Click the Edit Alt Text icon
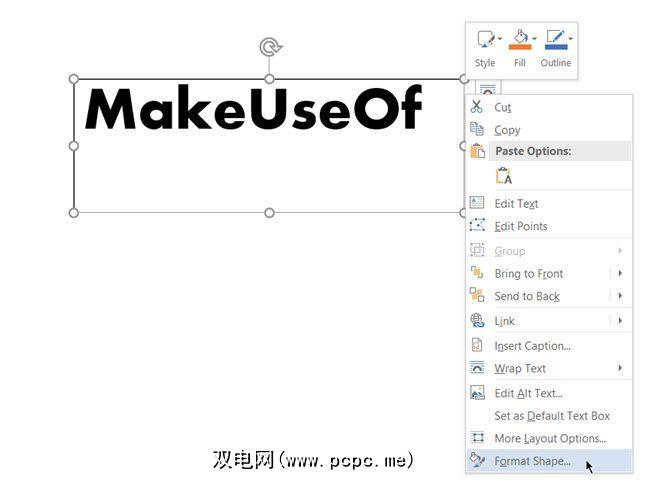 (477, 392)
